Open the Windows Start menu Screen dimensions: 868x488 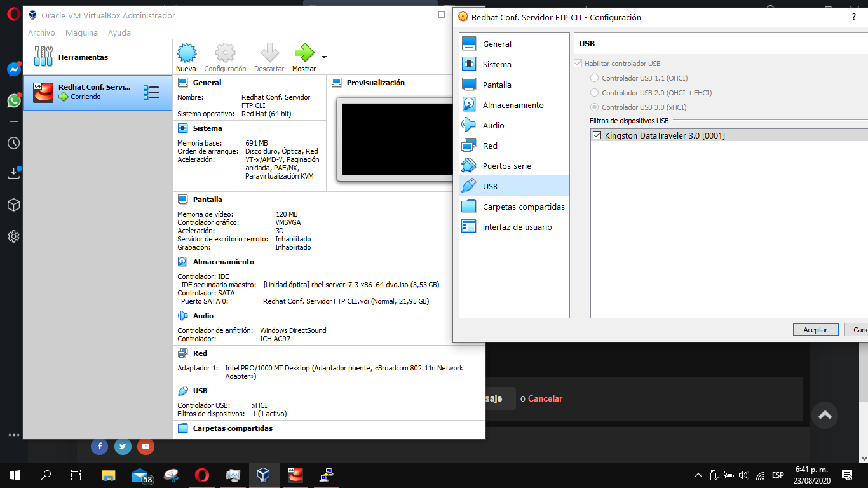click(15, 475)
